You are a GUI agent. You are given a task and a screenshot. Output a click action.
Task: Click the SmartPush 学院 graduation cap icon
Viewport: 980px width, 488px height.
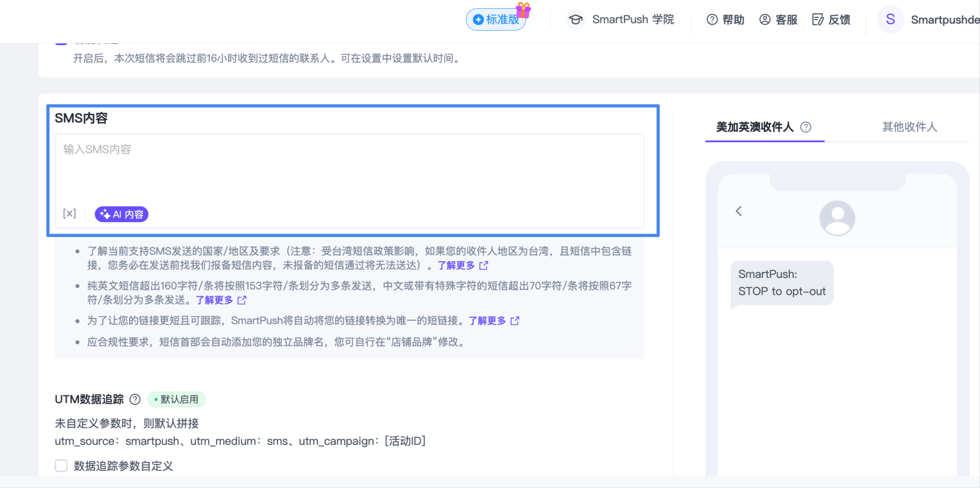576,20
